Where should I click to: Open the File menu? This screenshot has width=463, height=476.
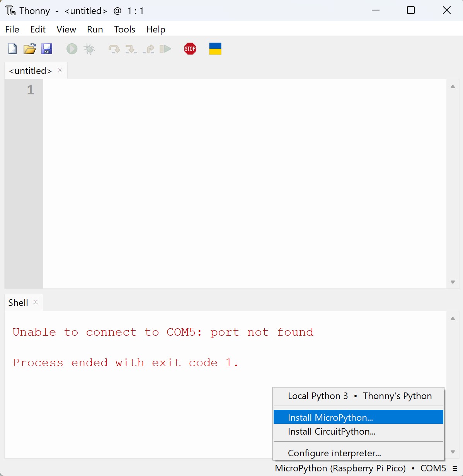12,29
